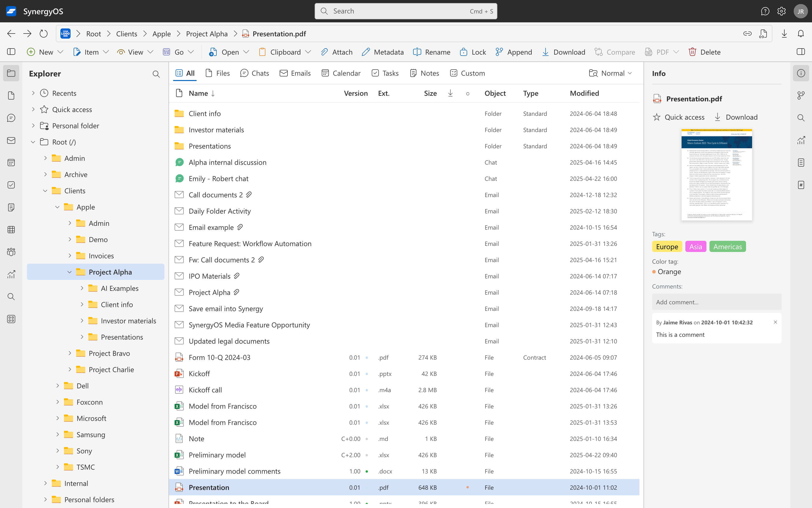The height and width of the screenshot is (508, 812).
Task: Open the Files icon in left sidebar
Action: pyautogui.click(x=11, y=96)
